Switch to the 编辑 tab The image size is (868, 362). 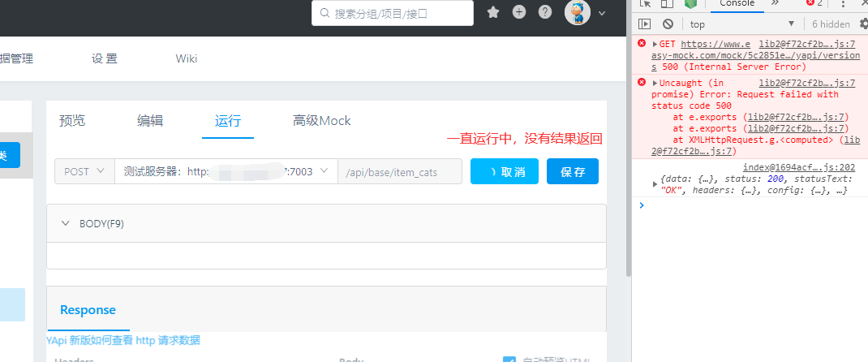150,121
